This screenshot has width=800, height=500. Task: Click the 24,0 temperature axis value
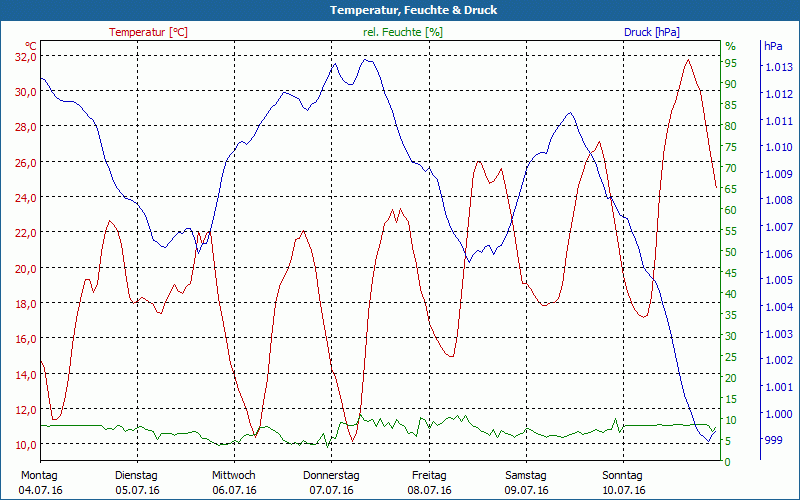(x=26, y=198)
